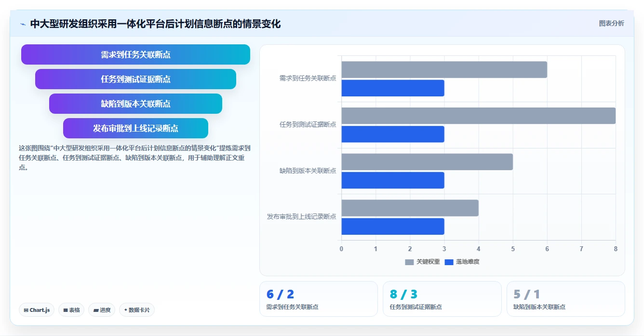The width and height of the screenshot is (644, 336).
Task: Toggle the 落地难度 legend entry
Action: coord(462,262)
